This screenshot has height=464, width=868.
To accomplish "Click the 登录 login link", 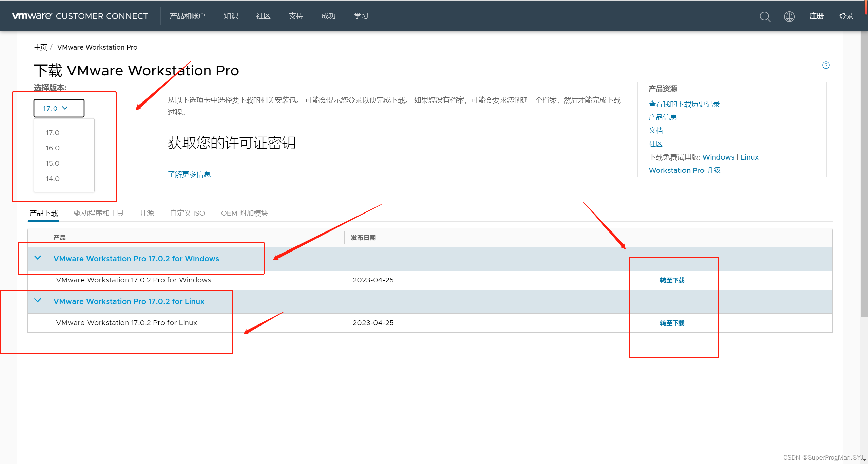I will click(846, 16).
